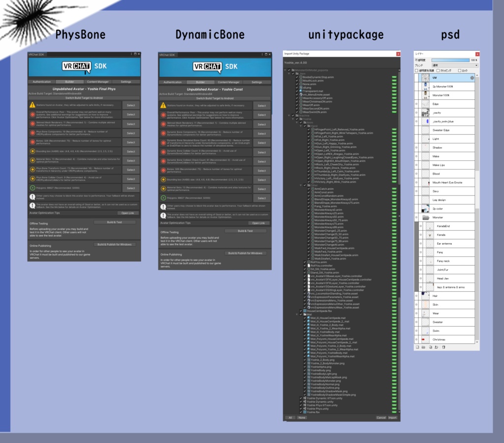Toggle the lock checkbox in layer panel

[x=460, y=71]
